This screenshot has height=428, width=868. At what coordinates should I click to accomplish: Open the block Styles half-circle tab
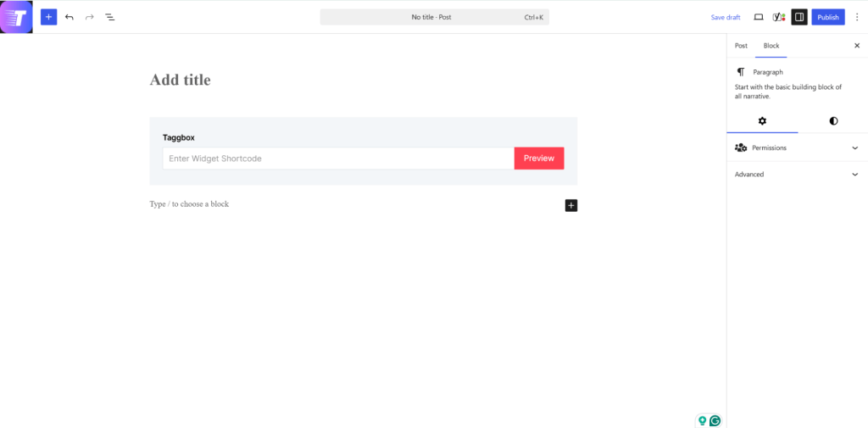click(834, 120)
